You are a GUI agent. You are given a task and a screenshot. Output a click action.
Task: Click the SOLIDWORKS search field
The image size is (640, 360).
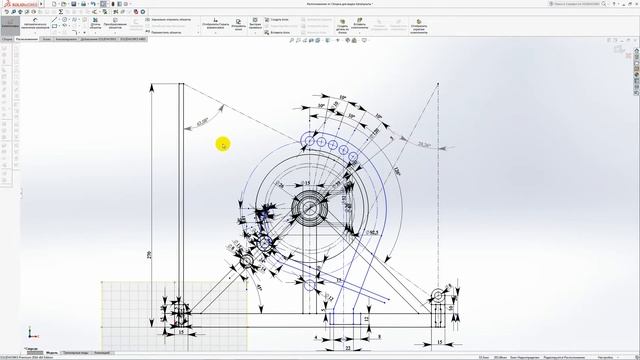tap(578, 4)
